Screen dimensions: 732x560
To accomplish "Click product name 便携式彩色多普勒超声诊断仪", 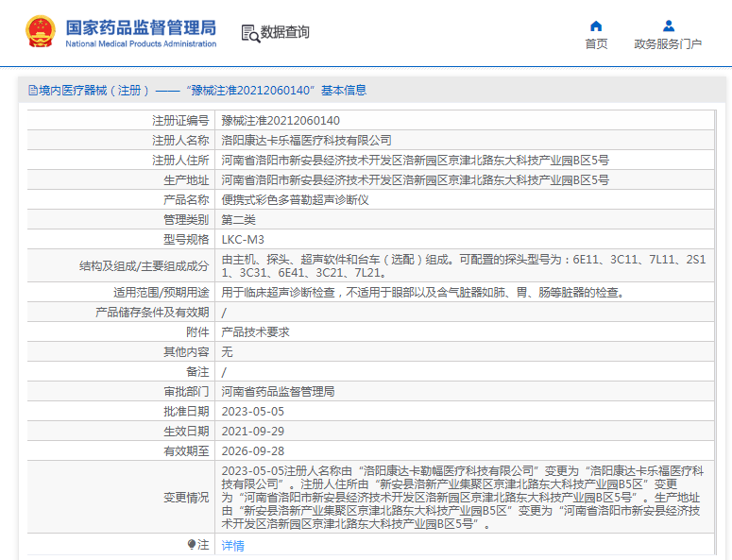I will tap(295, 200).
